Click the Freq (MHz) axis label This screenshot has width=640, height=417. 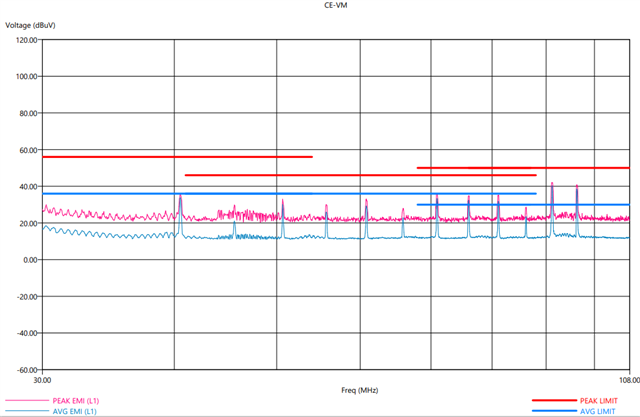[360, 390]
